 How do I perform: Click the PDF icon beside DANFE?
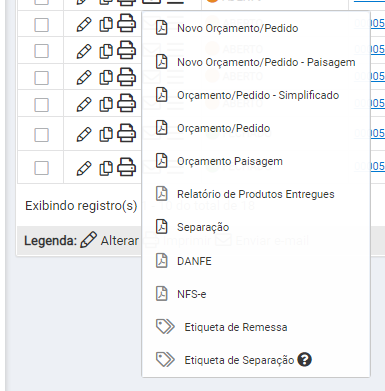tap(162, 261)
